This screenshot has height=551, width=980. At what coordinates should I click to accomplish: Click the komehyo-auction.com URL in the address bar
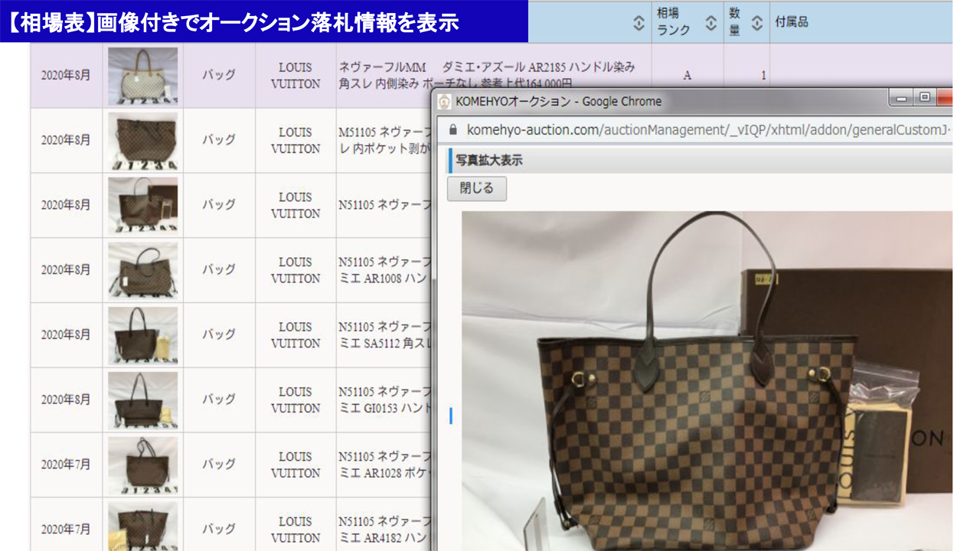(708, 129)
